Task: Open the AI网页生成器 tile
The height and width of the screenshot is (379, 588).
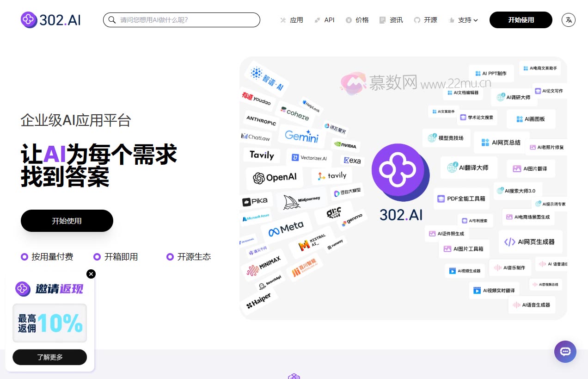Action: 530,242
